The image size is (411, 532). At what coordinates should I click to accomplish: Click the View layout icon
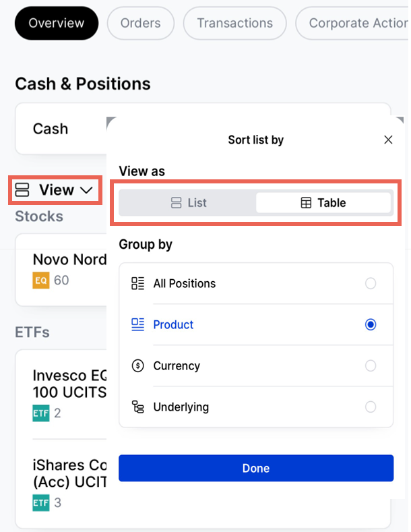23,190
